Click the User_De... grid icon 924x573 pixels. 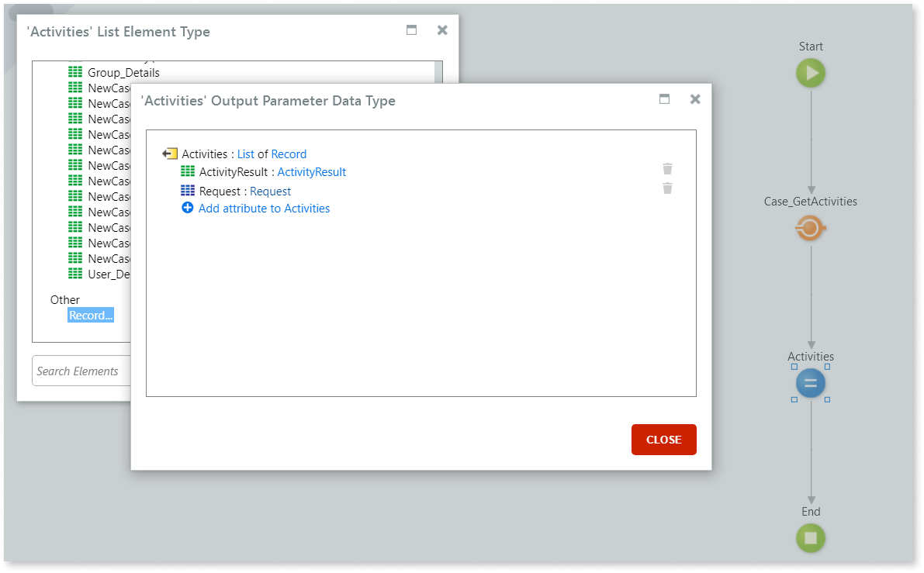pyautogui.click(x=74, y=273)
